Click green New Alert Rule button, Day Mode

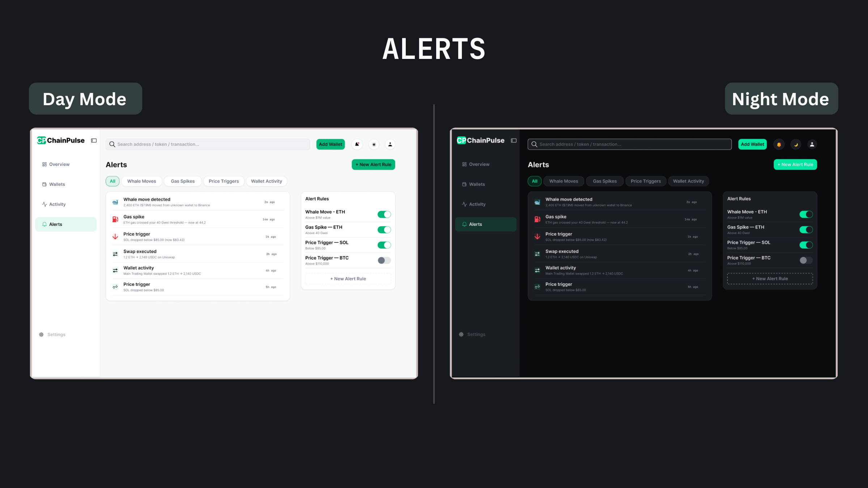tap(373, 164)
